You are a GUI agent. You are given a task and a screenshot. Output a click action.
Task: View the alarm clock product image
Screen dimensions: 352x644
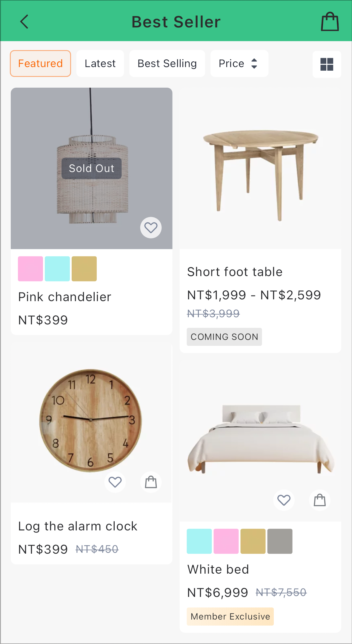(91, 422)
